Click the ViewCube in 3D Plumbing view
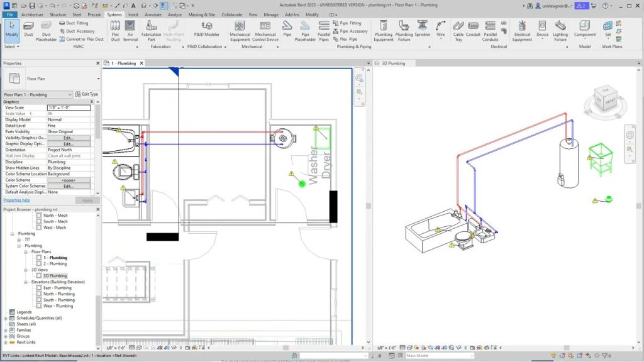 pos(606,100)
